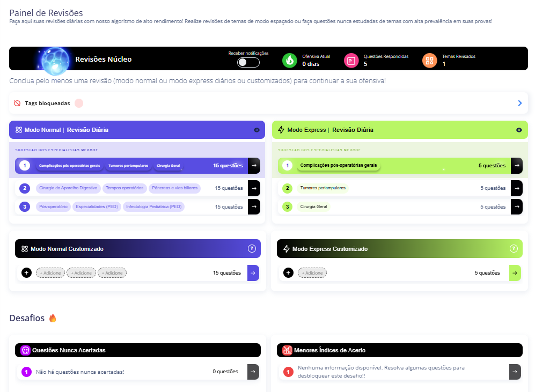
Task: Toggle eye visibility on Modo Express Revisão Diária
Action: pos(519,130)
